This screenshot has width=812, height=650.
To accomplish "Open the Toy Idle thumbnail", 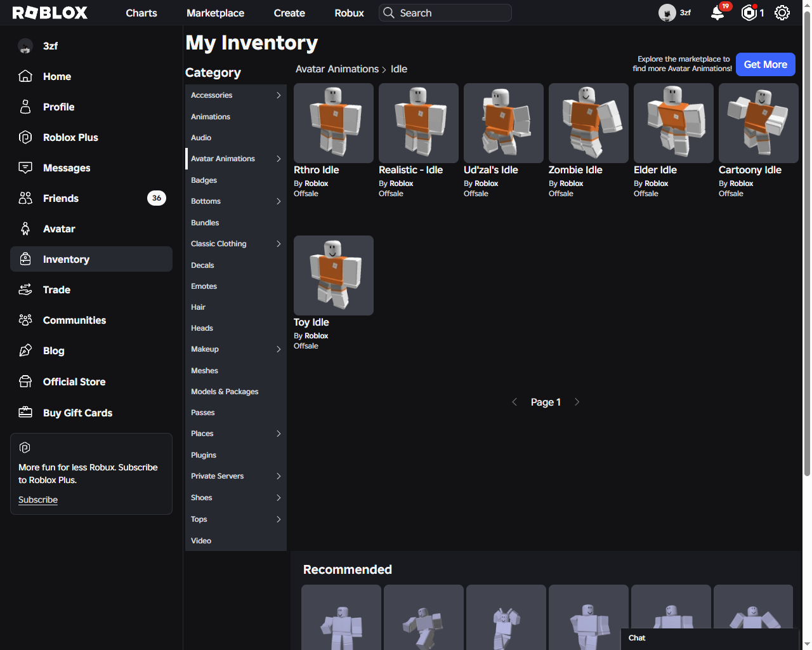I will [334, 275].
